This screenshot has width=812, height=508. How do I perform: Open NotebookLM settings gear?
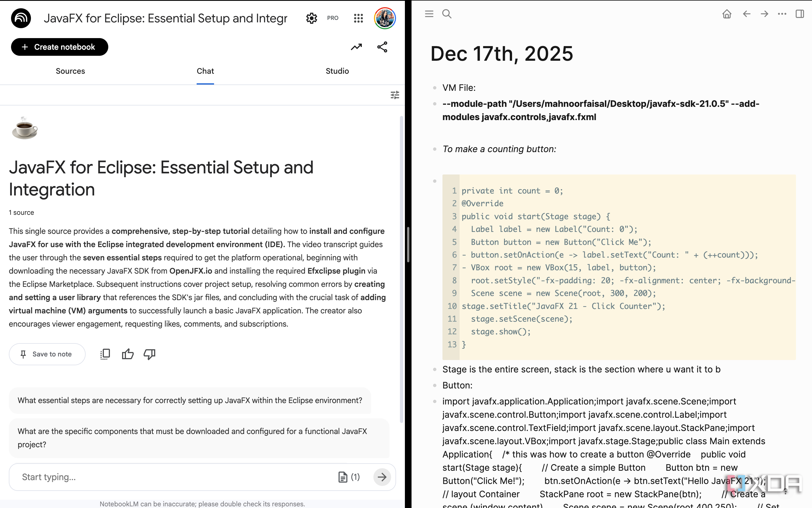click(311, 18)
